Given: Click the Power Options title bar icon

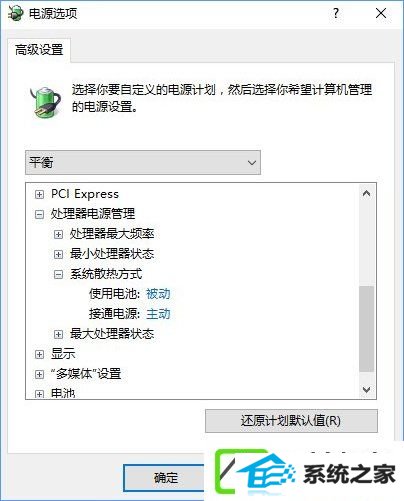Looking at the screenshot, I should [15, 14].
